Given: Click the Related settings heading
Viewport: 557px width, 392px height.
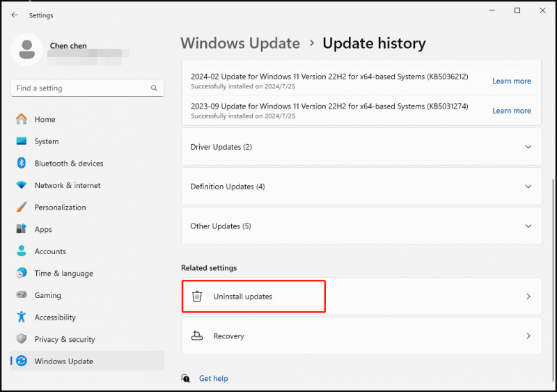Looking at the screenshot, I should pyautogui.click(x=209, y=267).
